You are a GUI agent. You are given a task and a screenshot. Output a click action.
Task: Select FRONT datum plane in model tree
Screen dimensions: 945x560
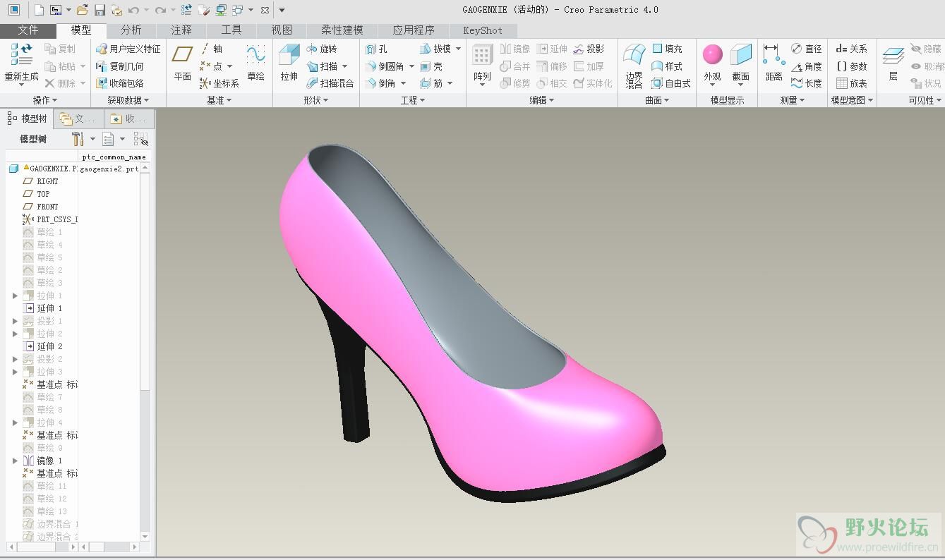click(x=47, y=207)
